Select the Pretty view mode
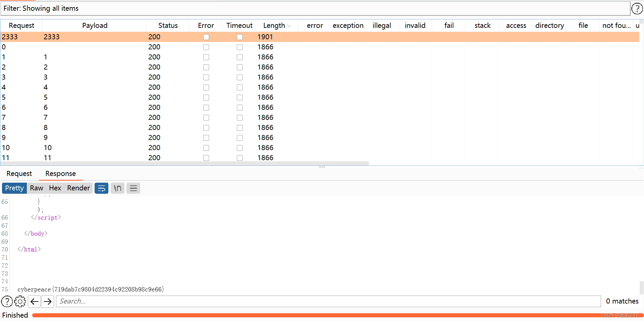Viewport: 644px width, 321px height. coord(14,188)
